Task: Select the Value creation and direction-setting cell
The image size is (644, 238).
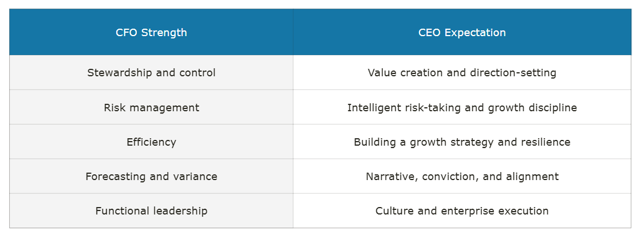Action: click(x=462, y=73)
